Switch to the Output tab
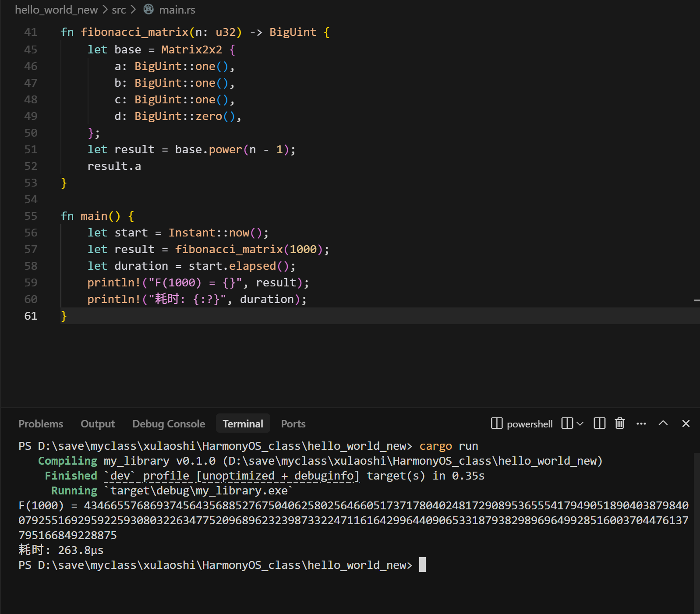Screen dimensions: 700x614 98,424
